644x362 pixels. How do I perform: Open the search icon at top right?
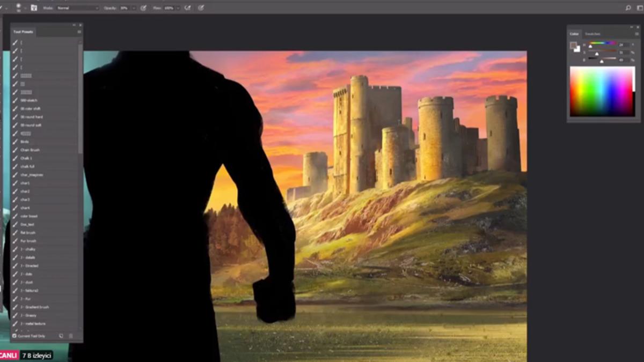point(628,8)
